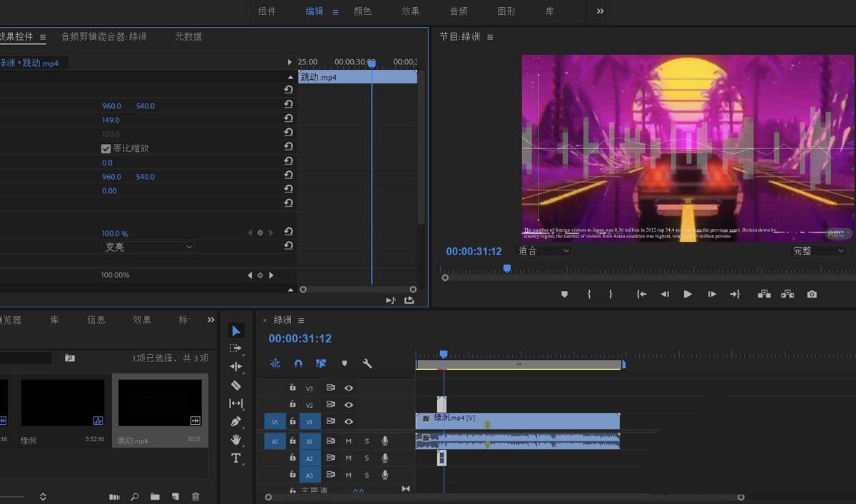Select the Ripple Edit tool

tap(236, 366)
